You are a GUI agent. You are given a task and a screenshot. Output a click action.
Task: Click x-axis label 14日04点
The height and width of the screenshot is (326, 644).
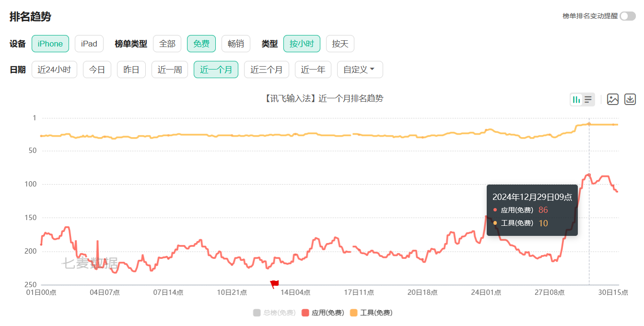tap(295, 292)
